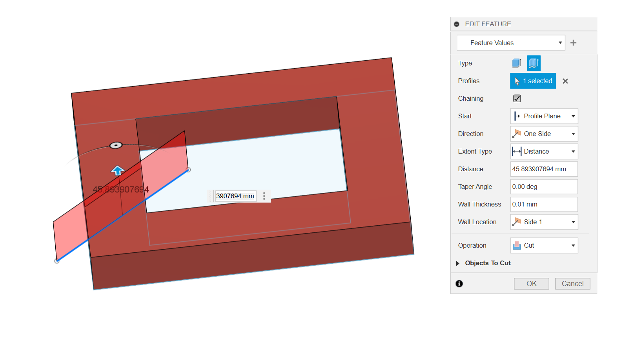Click the Profile Plane icon in Start row

coord(517,116)
